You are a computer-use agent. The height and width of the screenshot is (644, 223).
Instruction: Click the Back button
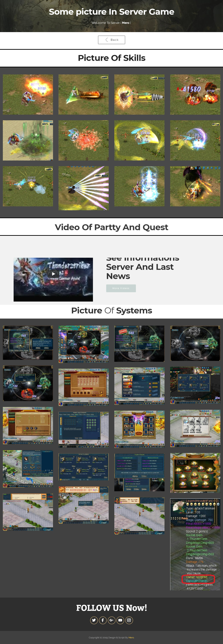click(111, 40)
